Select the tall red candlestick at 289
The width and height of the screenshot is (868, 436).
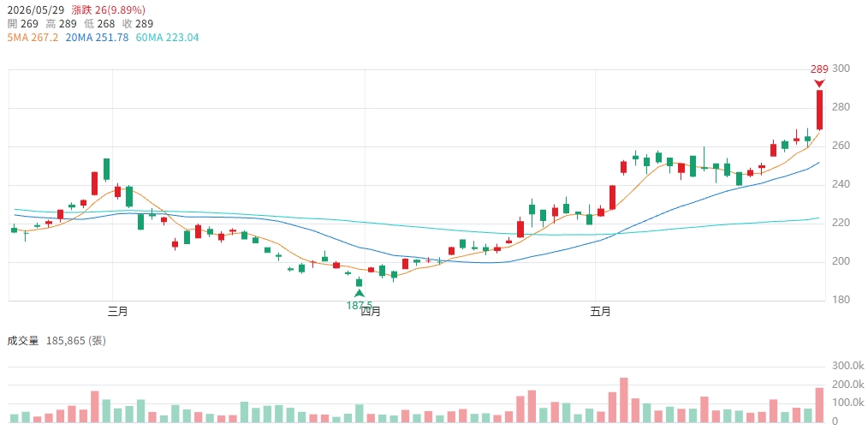tap(819, 110)
